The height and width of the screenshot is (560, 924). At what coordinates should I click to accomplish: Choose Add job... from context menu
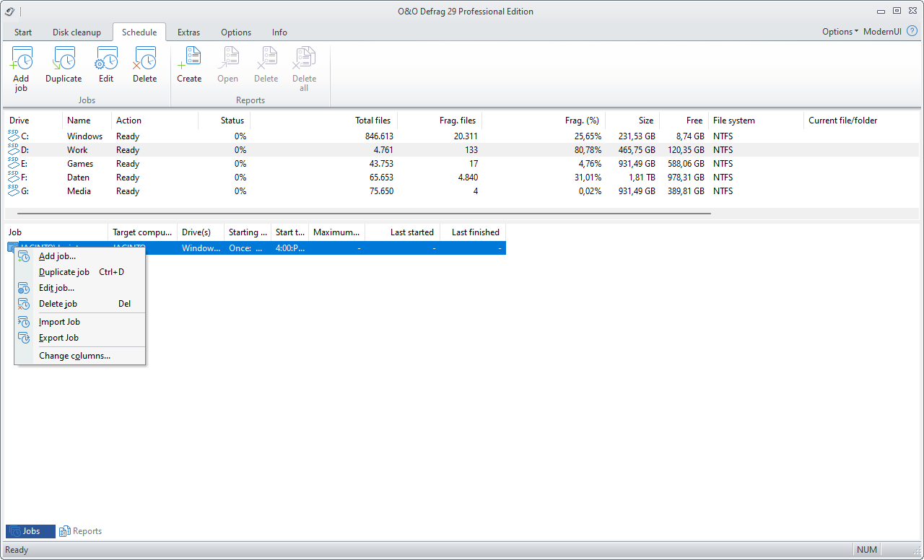80,256
